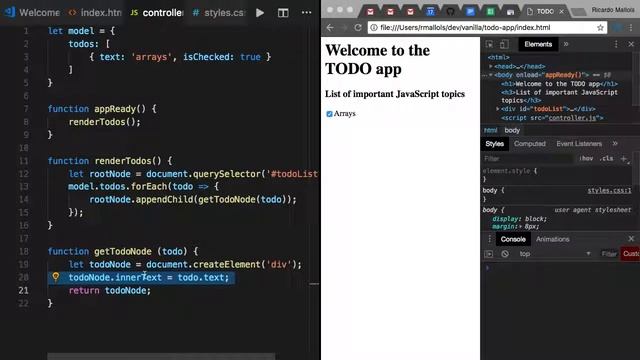Reload the TODO page in Chrome
This screenshot has height=360, width=640.
[x=358, y=27]
